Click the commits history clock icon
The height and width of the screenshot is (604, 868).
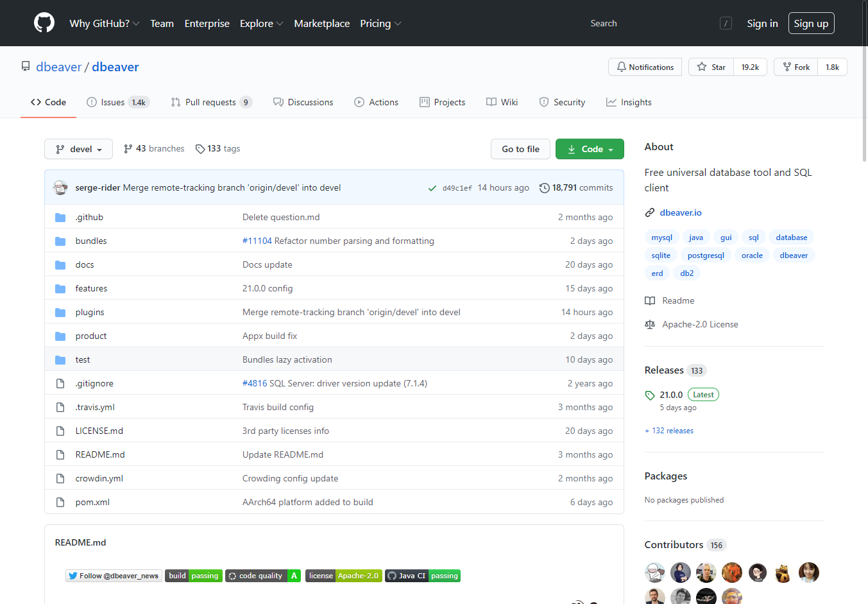click(545, 188)
